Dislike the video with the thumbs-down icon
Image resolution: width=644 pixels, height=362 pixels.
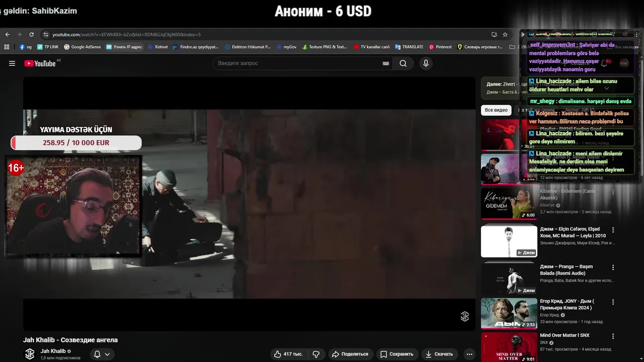(316, 354)
